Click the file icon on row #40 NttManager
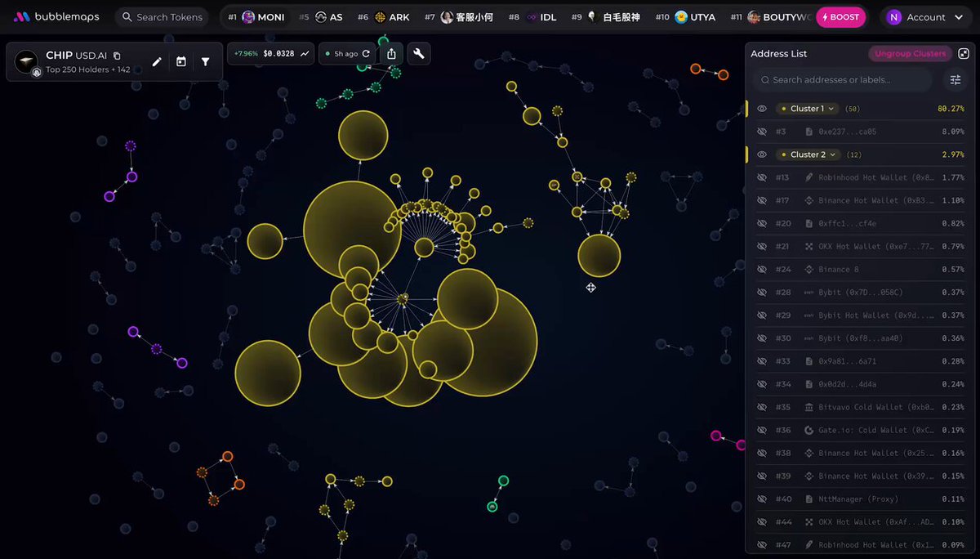Viewport: 980px width, 559px height. click(808, 499)
